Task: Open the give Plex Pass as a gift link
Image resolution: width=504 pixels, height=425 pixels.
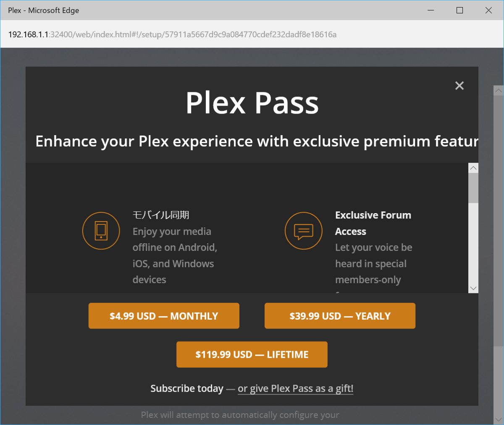Action: (295, 388)
